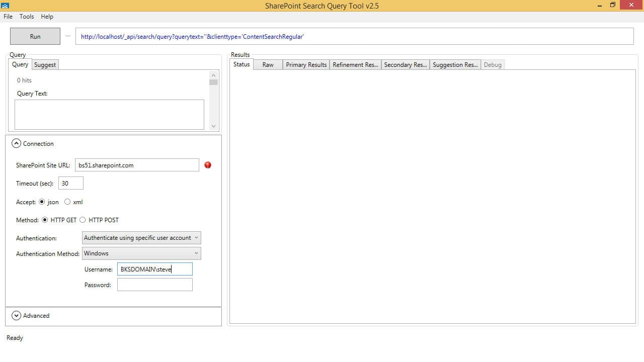Open the Authentication Method dropdown
Screen dimensions: 644x362
tap(141, 253)
